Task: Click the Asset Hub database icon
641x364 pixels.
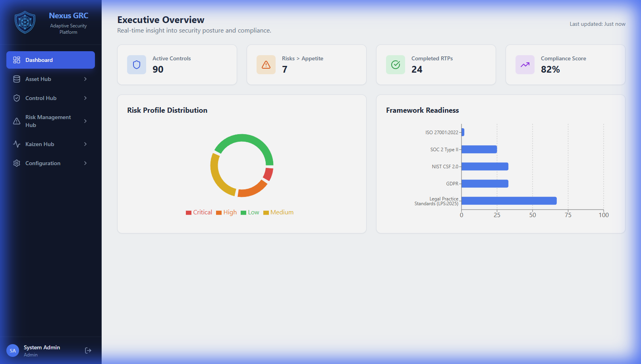Action: point(17,79)
